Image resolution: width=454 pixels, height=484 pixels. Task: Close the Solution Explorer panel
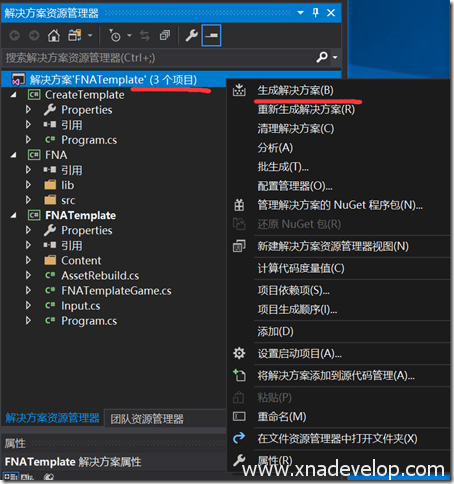click(331, 13)
